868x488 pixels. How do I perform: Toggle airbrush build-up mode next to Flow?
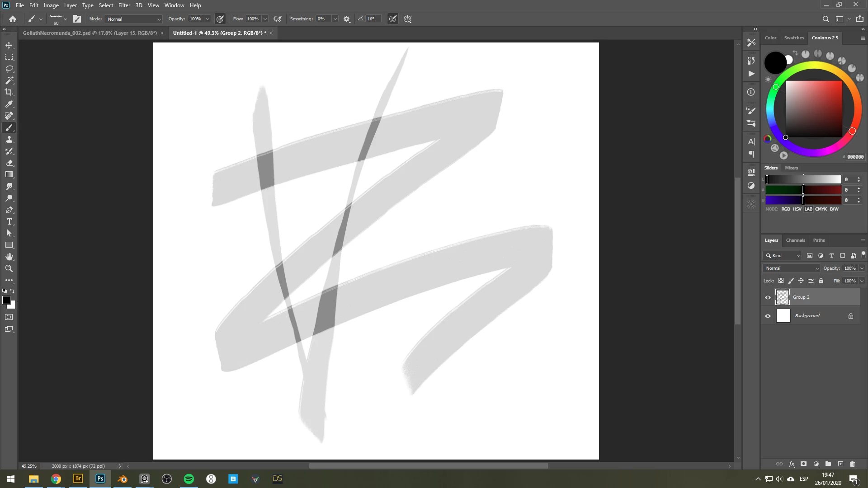pyautogui.click(x=278, y=19)
